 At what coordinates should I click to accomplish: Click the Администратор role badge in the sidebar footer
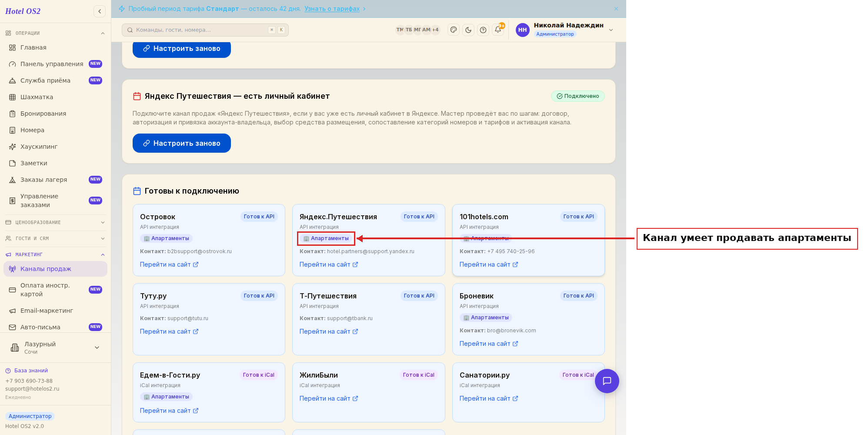(x=30, y=416)
